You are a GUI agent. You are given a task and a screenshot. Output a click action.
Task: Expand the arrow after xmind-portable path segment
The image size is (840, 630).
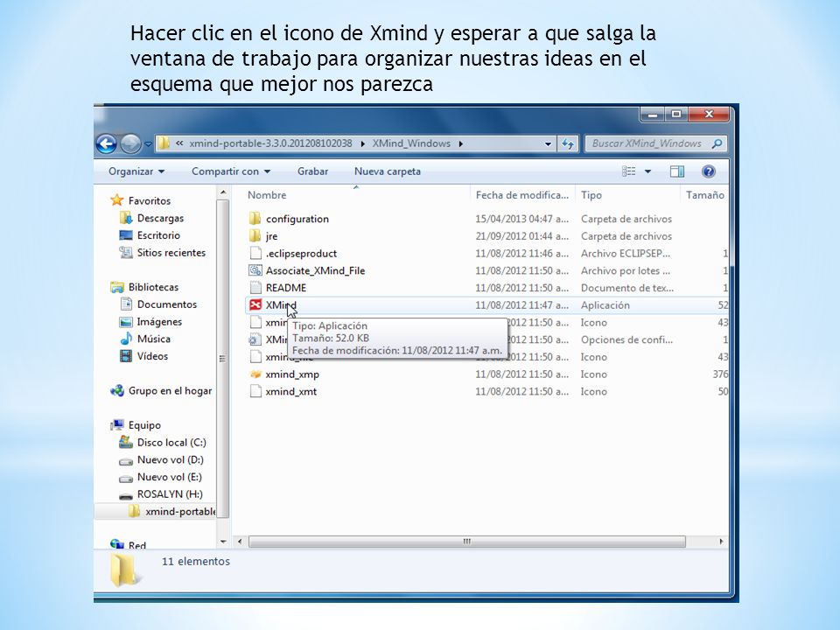(x=362, y=143)
